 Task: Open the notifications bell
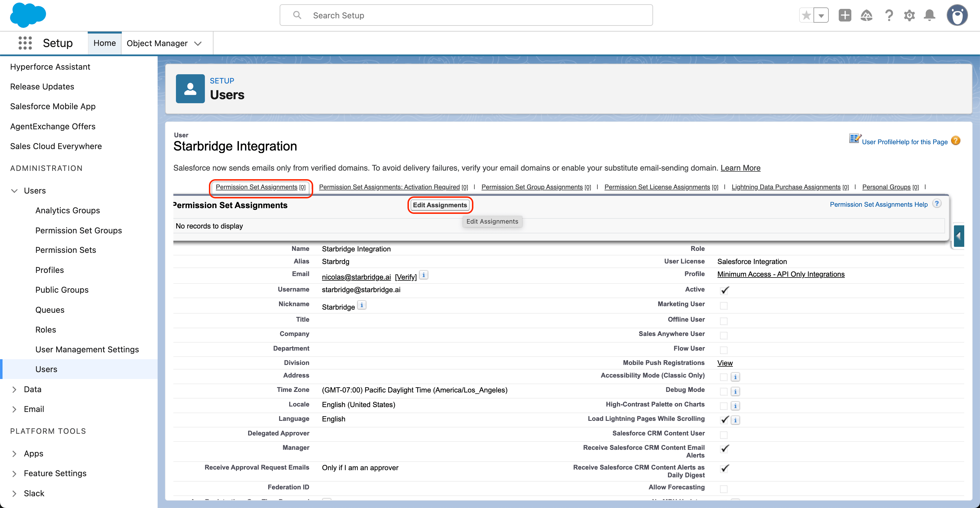click(x=930, y=15)
